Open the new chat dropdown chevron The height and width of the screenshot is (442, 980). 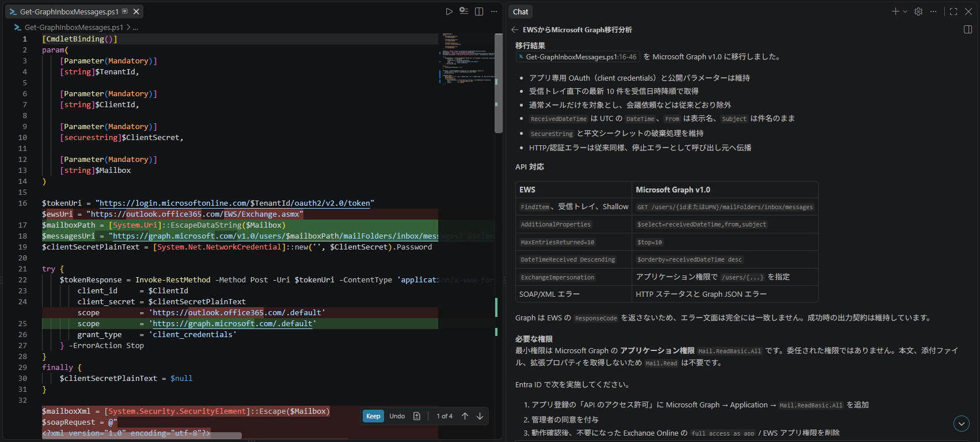click(x=905, y=12)
